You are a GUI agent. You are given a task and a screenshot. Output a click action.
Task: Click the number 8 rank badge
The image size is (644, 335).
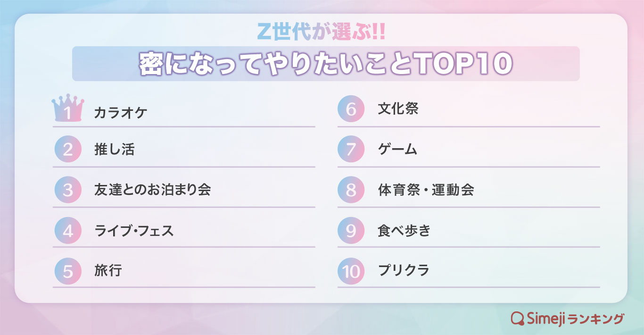point(351,190)
